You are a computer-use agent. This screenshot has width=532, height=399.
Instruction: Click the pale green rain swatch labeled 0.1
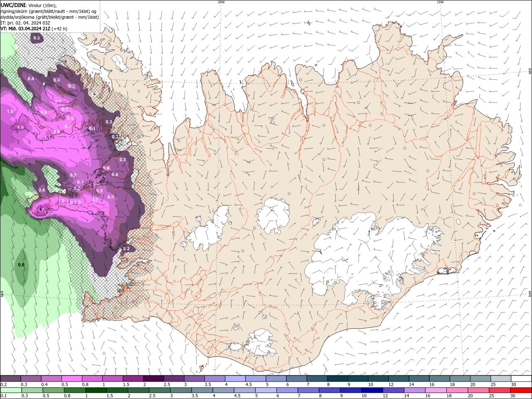coord(11,390)
